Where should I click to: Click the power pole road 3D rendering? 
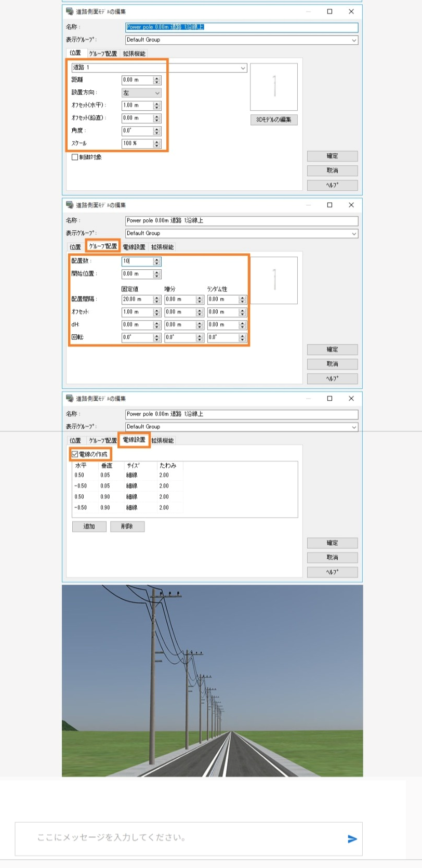(x=212, y=681)
